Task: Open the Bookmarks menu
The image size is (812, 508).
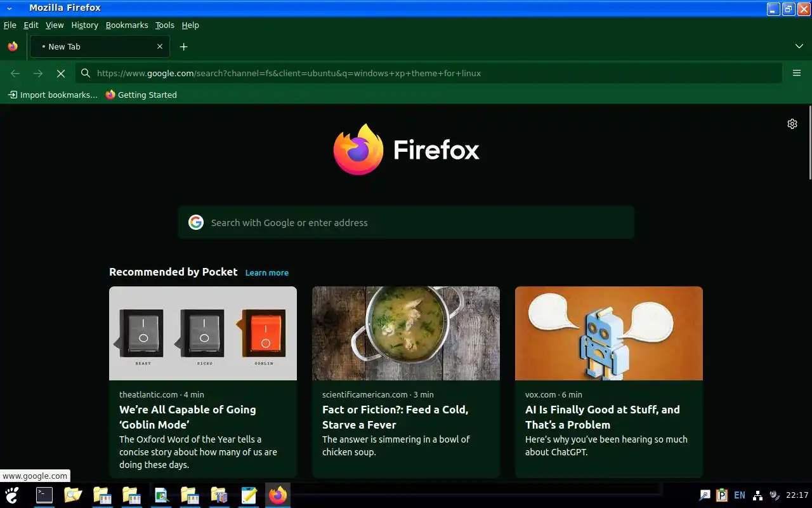Action: [x=127, y=25]
